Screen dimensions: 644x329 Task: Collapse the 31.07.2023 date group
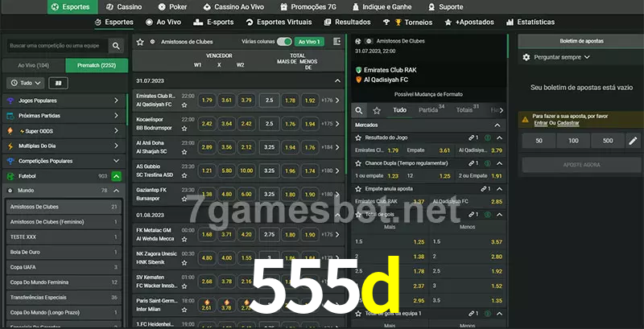[337, 81]
